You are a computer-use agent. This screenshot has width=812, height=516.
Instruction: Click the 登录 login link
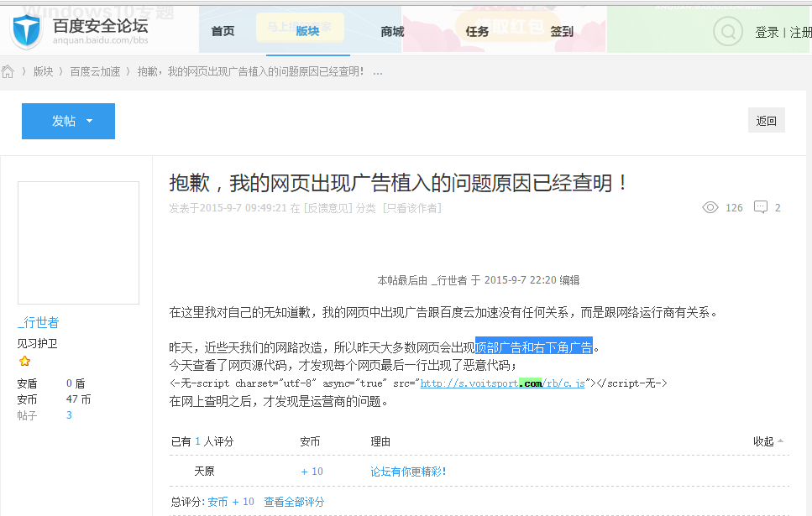click(x=767, y=33)
